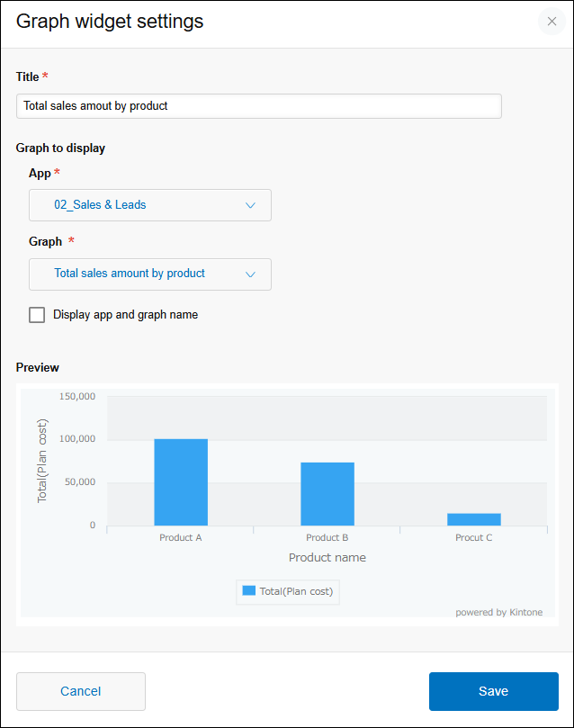Cancel the widget configuration
This screenshot has height=728, width=574.
click(80, 691)
